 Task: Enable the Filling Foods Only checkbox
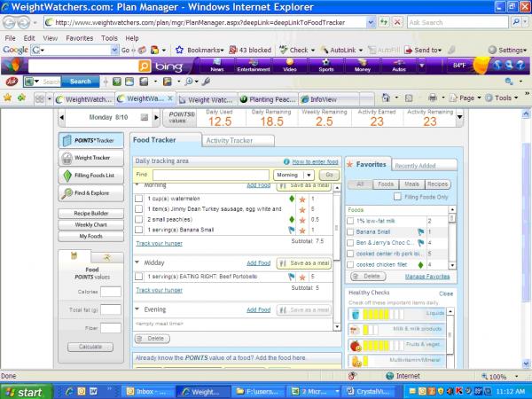[397, 197]
